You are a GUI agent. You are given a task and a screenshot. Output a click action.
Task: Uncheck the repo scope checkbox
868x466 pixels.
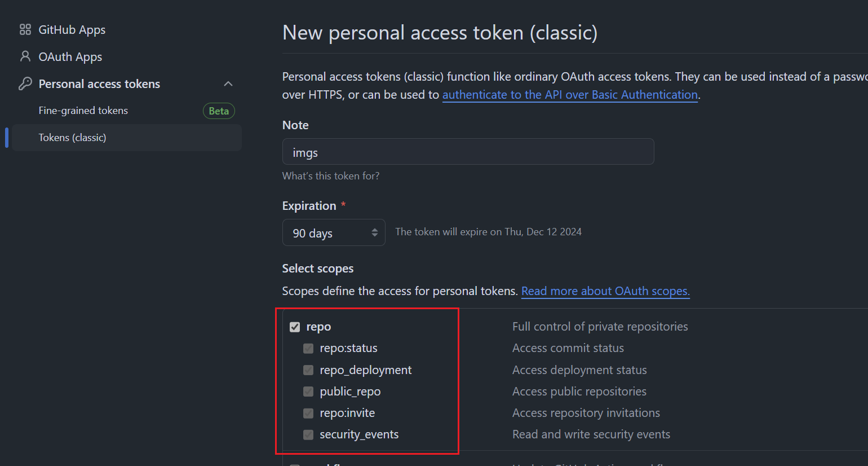(295, 327)
